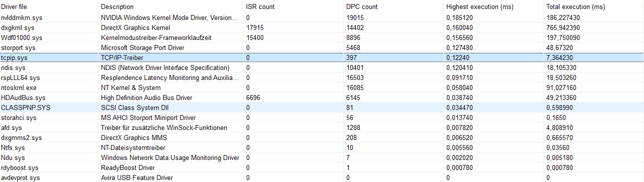Click DPC count value 16503
Screen dimensions: 644x182
(355, 77)
